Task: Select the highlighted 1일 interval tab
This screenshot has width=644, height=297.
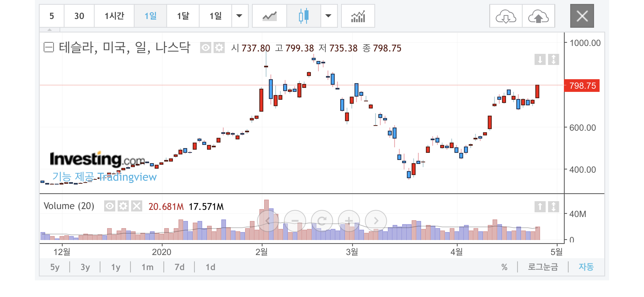Action: coord(150,16)
